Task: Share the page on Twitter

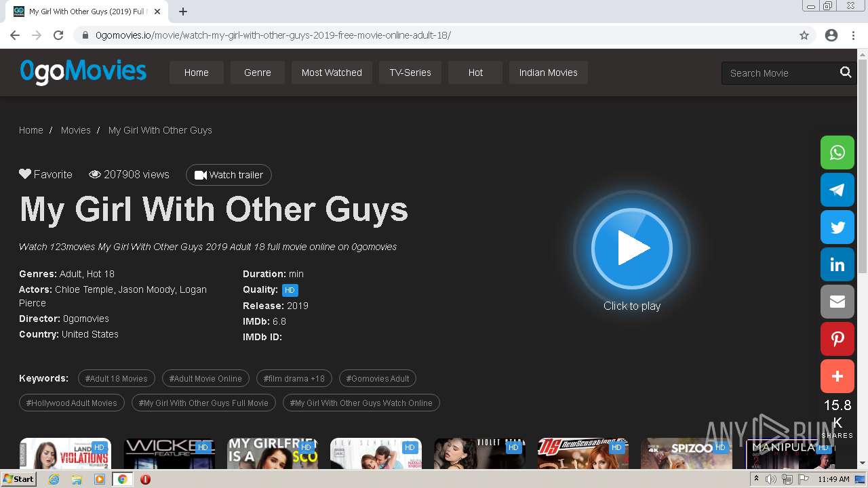Action: coord(837,227)
